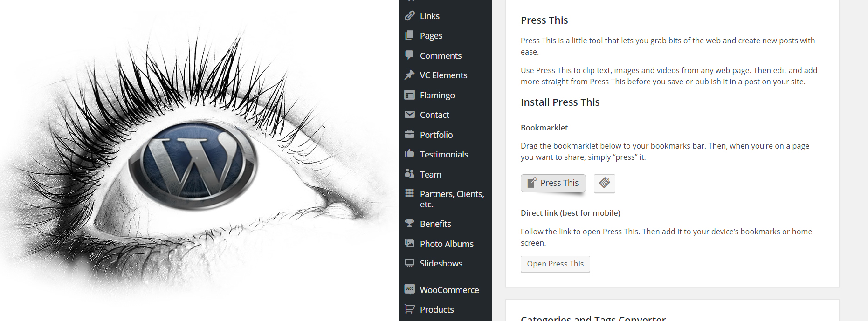The height and width of the screenshot is (321, 868).
Task: Go to the Slideshows menu item
Action: (441, 263)
